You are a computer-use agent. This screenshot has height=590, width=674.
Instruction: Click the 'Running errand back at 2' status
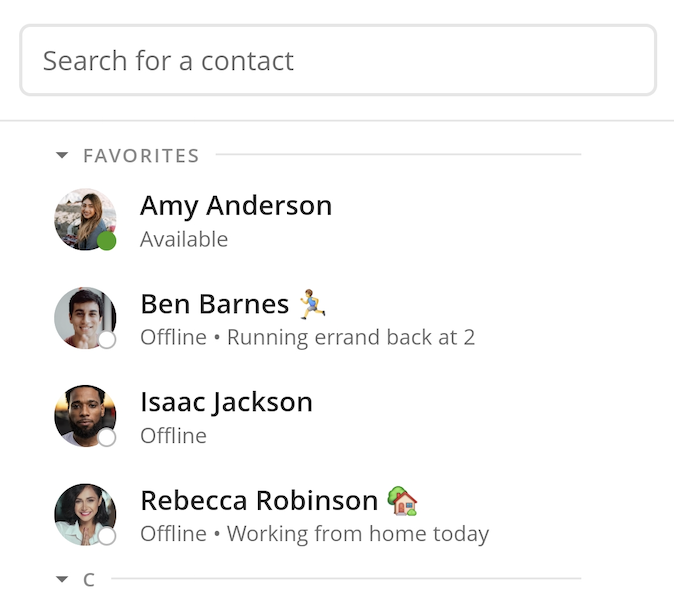tap(351, 337)
